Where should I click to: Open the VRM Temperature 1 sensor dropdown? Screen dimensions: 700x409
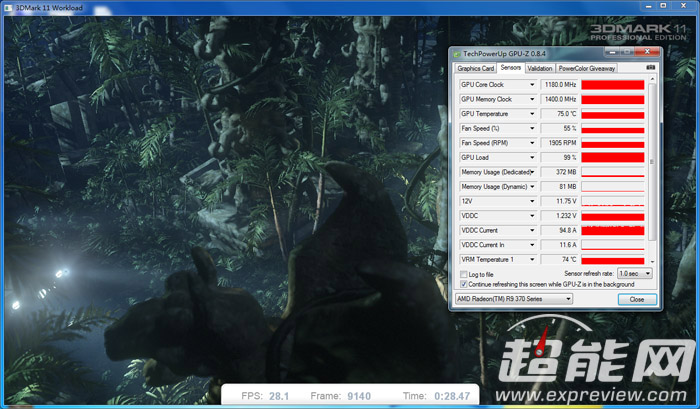(532, 259)
